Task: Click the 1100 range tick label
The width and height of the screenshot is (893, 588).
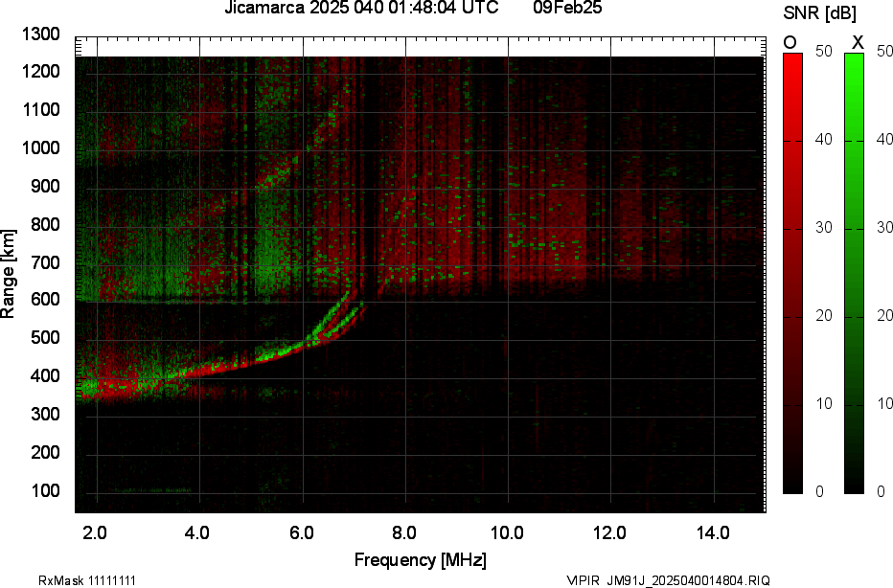Action: pos(41,110)
